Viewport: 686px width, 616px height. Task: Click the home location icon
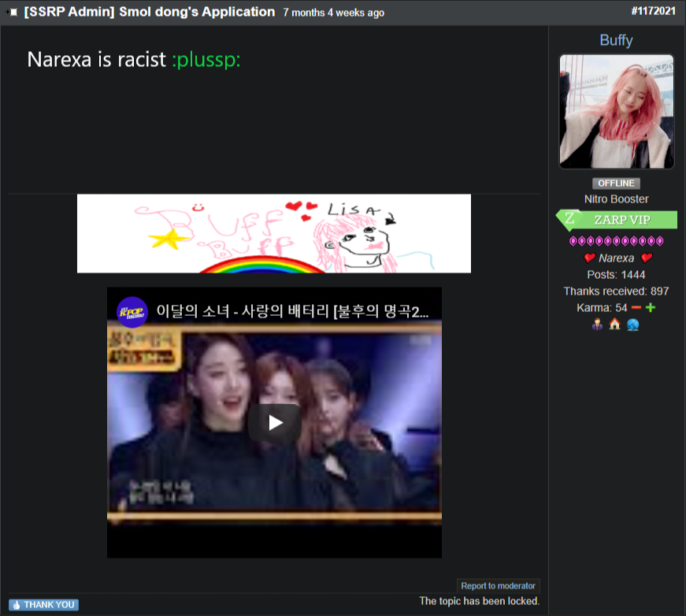[614, 325]
